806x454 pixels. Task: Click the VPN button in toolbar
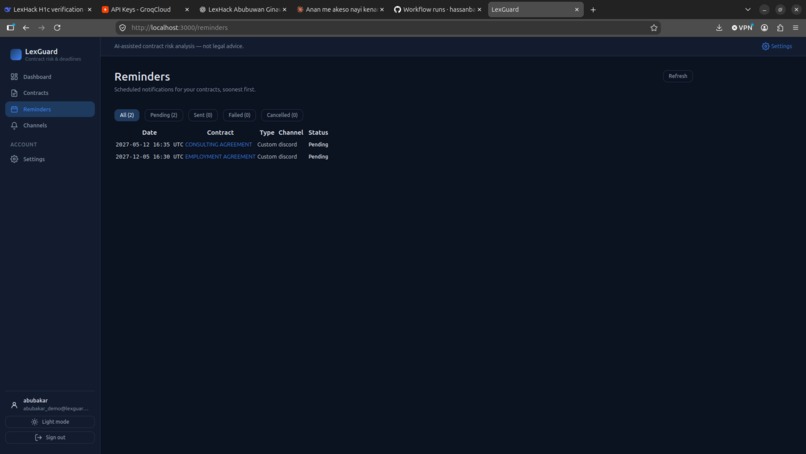point(742,28)
